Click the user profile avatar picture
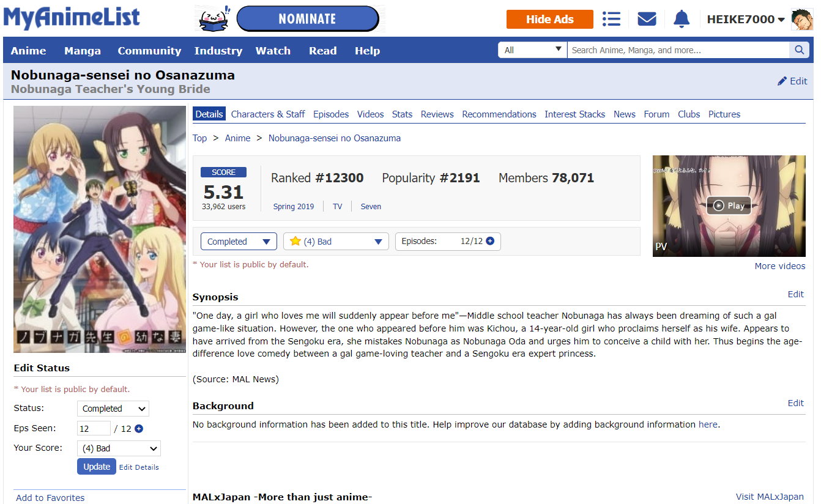 [x=802, y=19]
